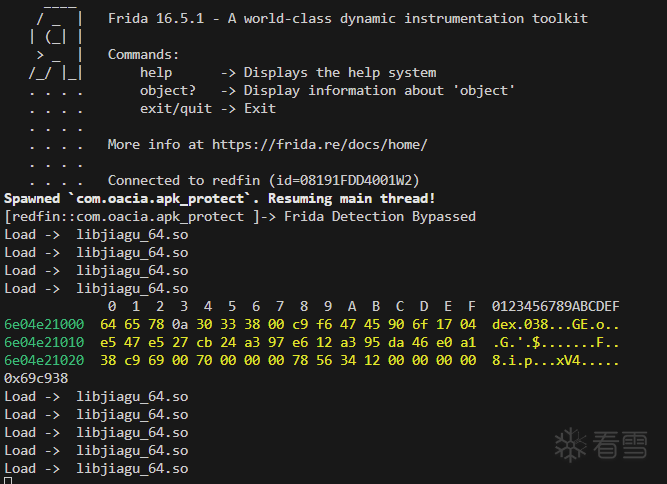Viewport: 667px width, 484px height.
Task: Click the hex address 6e04e21010
Action: 44,342
